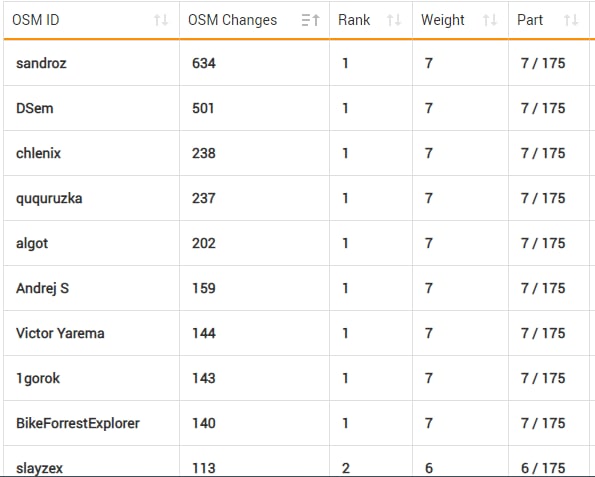Select the slayzex row name
Screen dimensions: 595x477
pyautogui.click(x=39, y=468)
